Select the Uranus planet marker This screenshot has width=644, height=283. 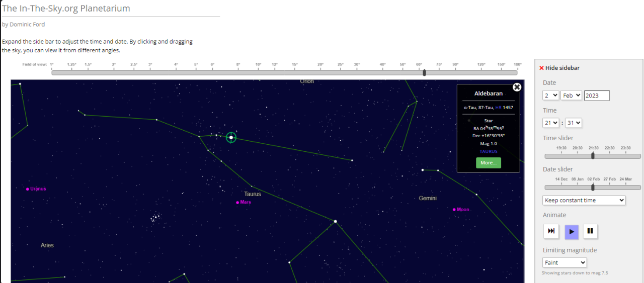pos(28,189)
